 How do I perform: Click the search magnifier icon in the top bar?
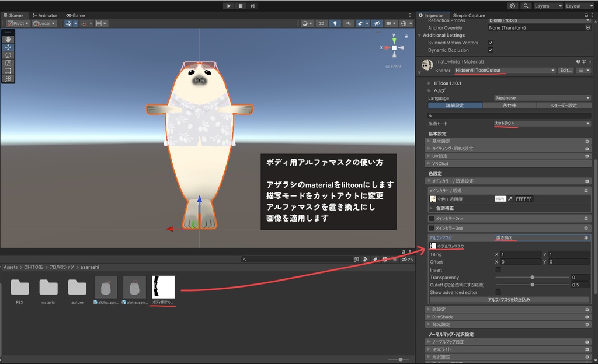coord(525,5)
